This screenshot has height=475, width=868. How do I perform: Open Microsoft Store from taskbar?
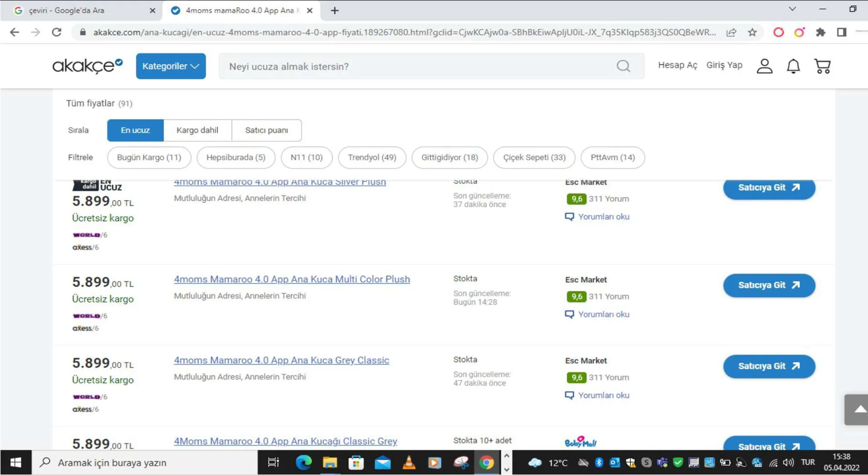[356, 463]
